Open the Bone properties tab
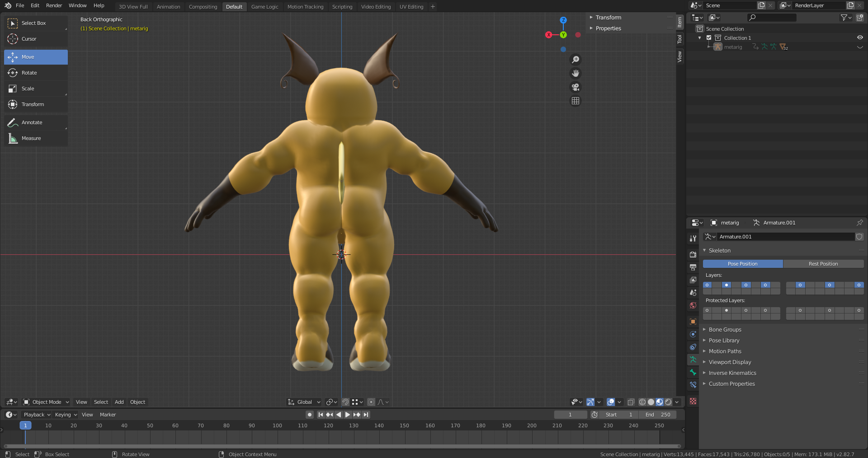The height and width of the screenshot is (458, 868). click(x=693, y=372)
